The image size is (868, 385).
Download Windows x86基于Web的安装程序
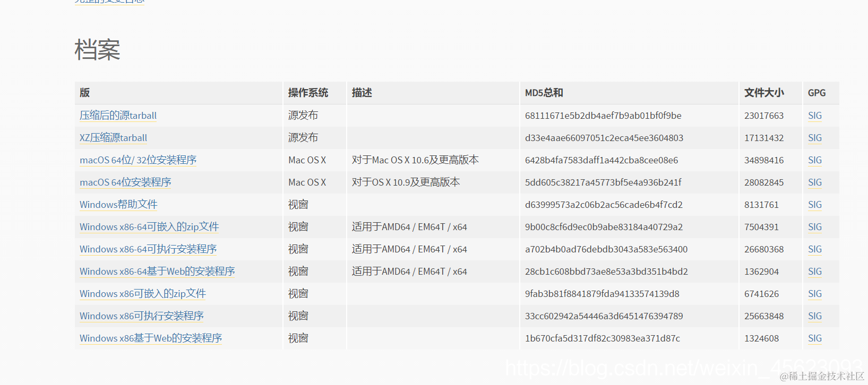[151, 338]
